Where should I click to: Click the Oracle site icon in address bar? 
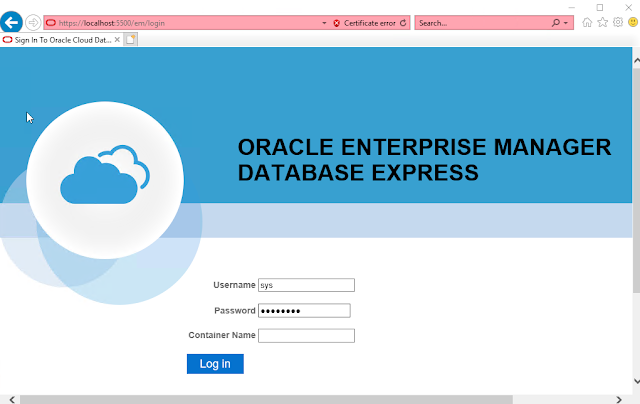[x=51, y=23]
